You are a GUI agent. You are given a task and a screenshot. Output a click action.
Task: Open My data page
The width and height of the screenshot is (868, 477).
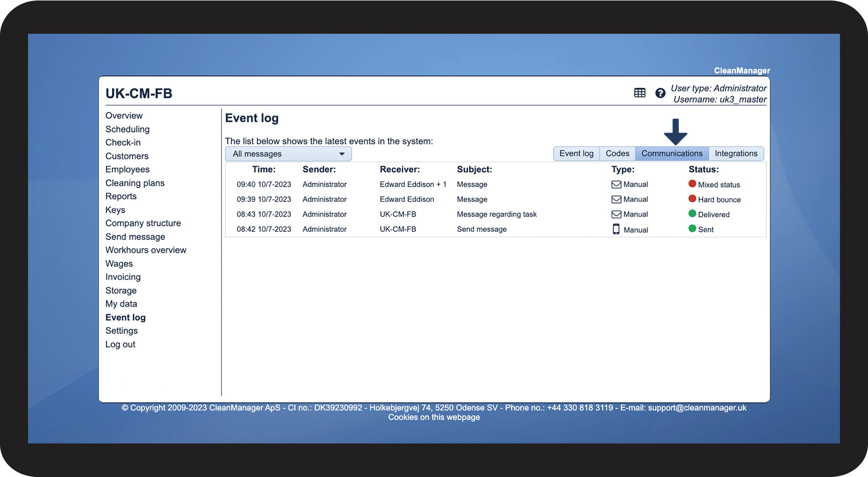click(121, 304)
